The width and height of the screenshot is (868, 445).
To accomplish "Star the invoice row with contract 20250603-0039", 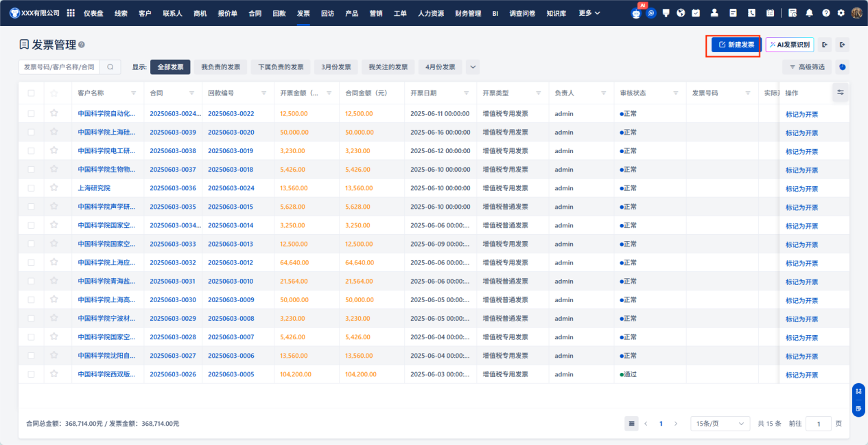I will [x=54, y=132].
